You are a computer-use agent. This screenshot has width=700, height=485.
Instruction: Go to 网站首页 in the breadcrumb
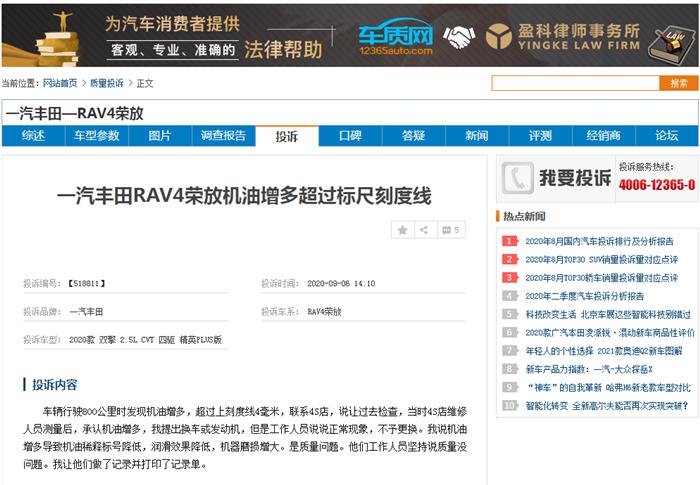click(60, 83)
